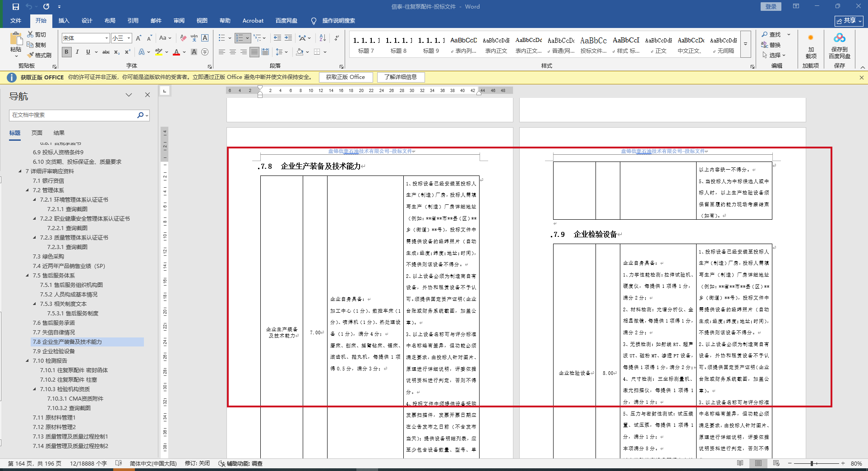Toggle subscript formatting

[117, 52]
